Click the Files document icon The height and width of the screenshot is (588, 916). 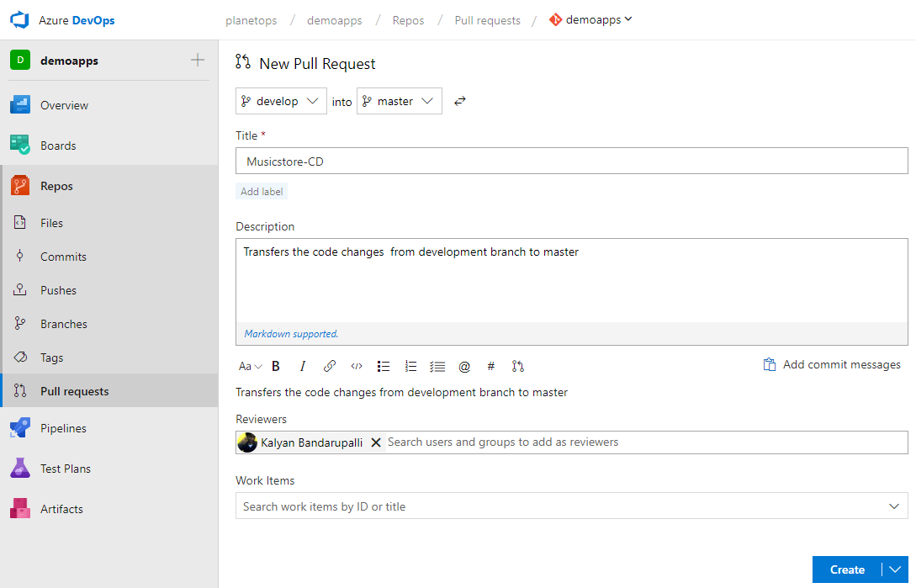[x=20, y=223]
